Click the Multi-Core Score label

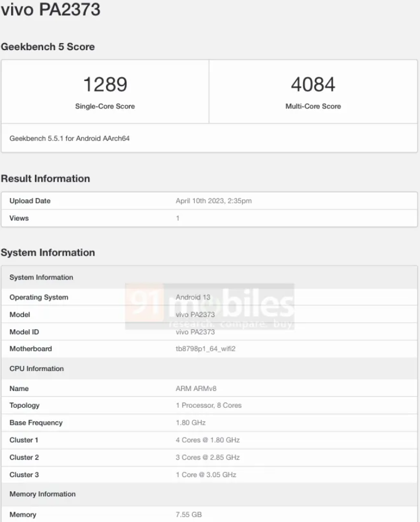(x=313, y=107)
